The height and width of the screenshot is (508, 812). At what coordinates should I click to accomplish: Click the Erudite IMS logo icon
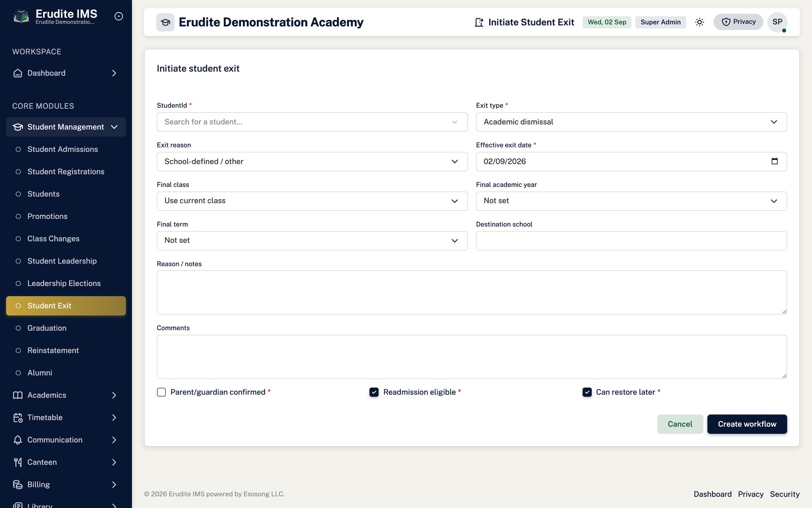tap(21, 17)
